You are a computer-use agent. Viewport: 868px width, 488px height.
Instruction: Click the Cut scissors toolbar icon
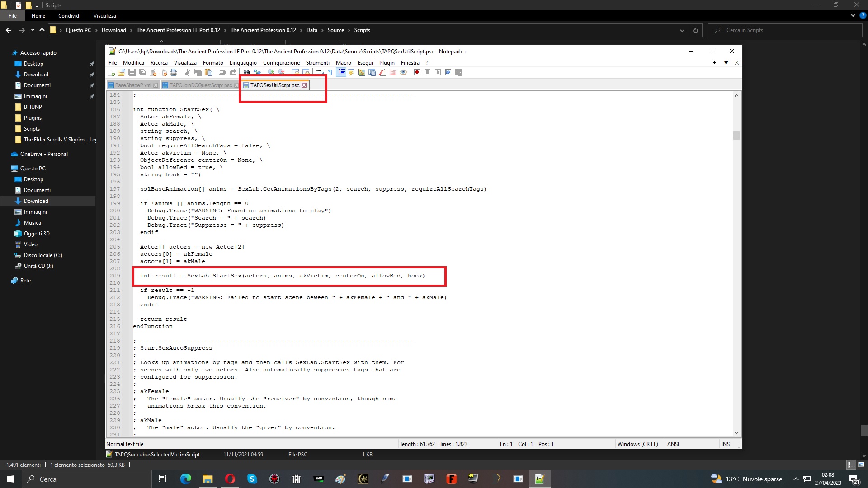[x=188, y=72]
